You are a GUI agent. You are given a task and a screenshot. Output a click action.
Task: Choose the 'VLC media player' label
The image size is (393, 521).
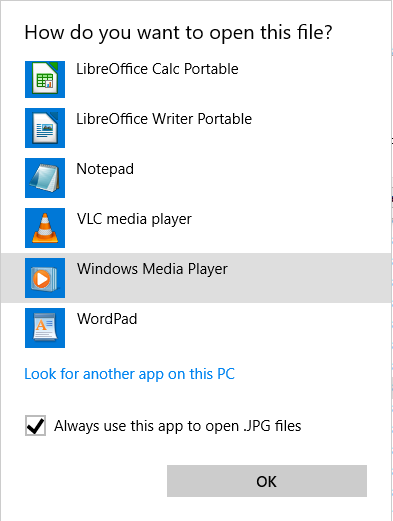pyautogui.click(x=134, y=220)
